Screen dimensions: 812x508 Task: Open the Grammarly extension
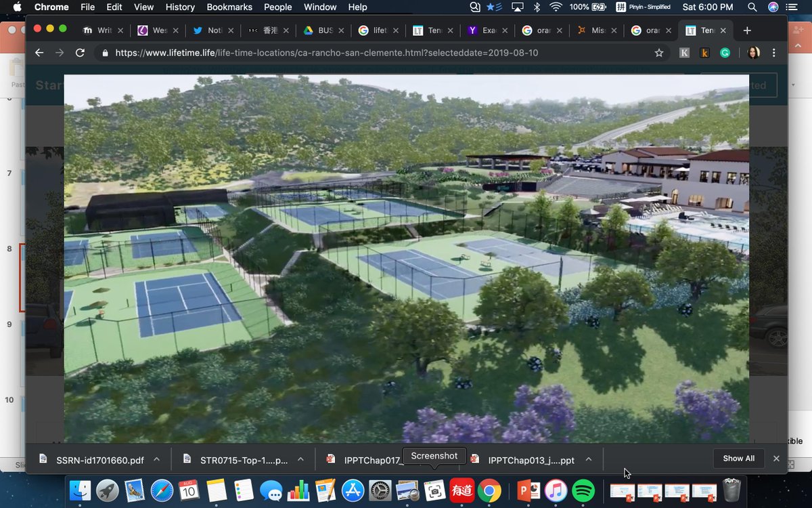point(725,53)
